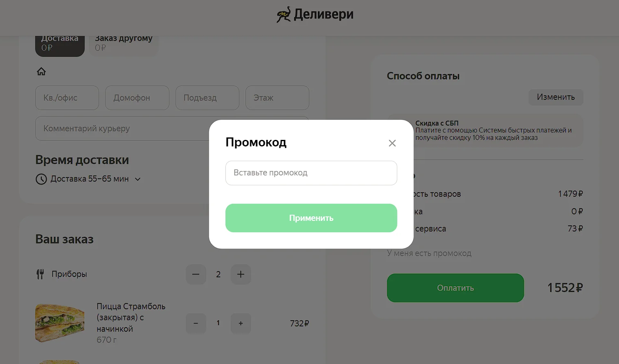Click the Деливери ostrich logo
619x364 pixels.
[x=283, y=15]
